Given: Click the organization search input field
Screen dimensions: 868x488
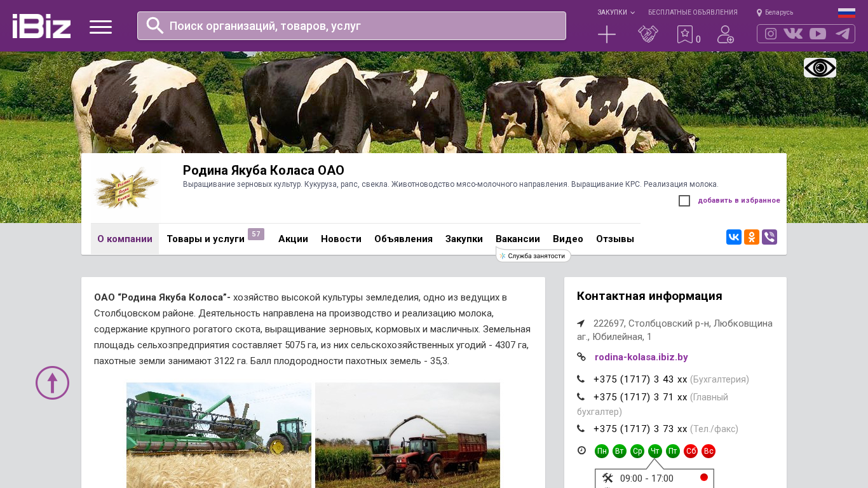Looking at the screenshot, I should coord(351,25).
